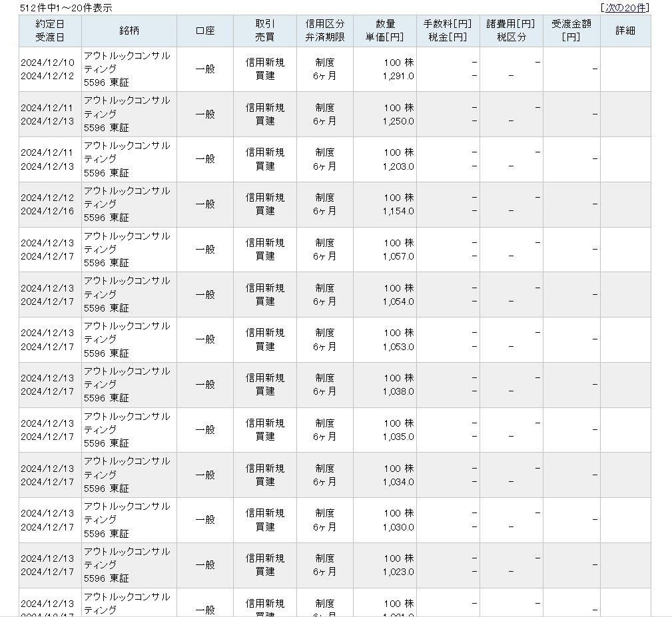
Task: Click the 数量 単価[円] column header
Action: [385, 31]
